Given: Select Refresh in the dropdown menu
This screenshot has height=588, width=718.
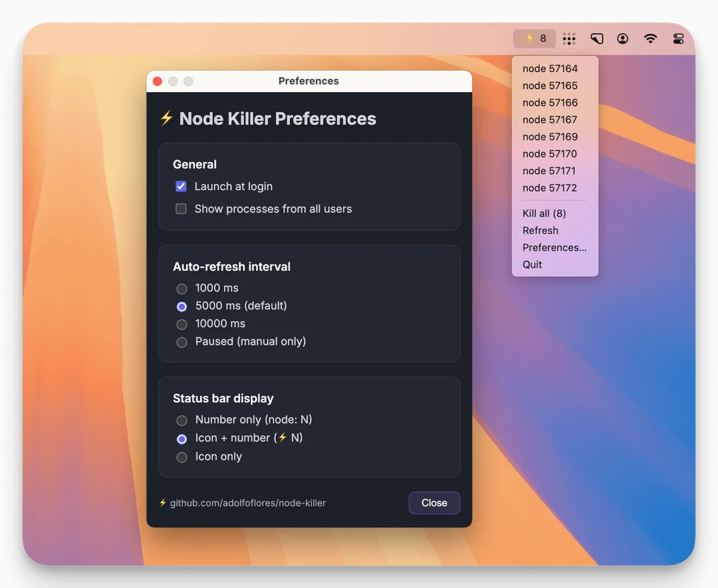Looking at the screenshot, I should 540,231.
